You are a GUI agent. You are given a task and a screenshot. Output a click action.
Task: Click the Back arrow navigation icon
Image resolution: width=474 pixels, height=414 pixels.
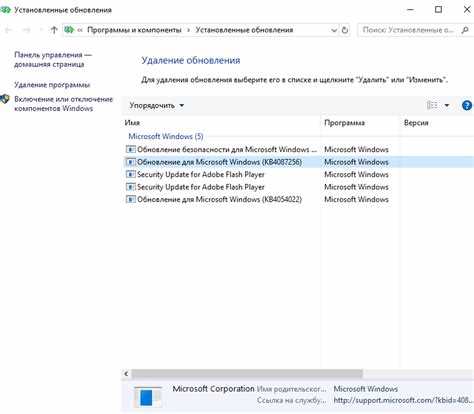click(x=8, y=30)
